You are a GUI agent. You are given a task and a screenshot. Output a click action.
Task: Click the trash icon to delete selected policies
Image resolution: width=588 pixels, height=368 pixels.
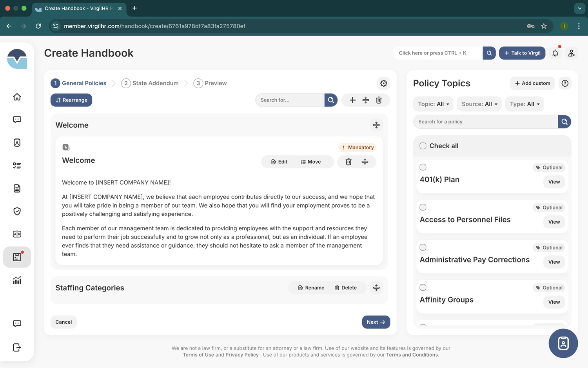[379, 100]
